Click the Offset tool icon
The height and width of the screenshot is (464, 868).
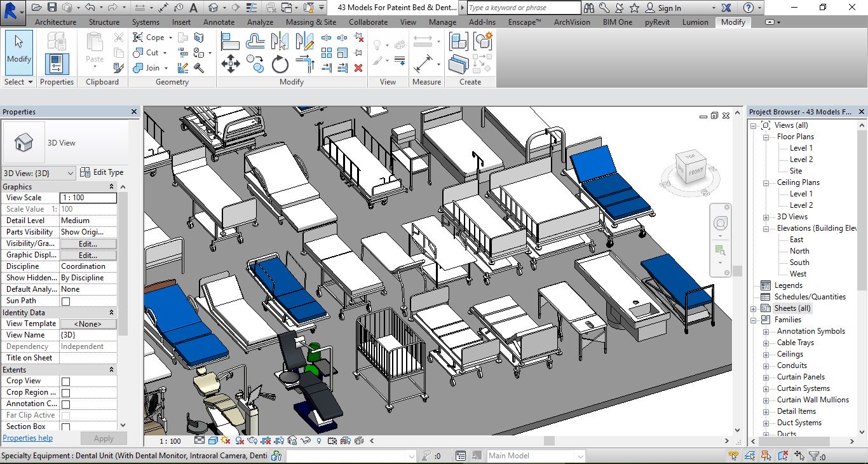click(255, 42)
